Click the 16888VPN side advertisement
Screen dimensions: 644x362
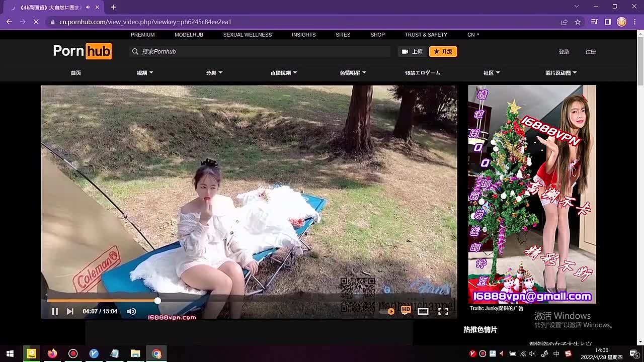coord(532,194)
